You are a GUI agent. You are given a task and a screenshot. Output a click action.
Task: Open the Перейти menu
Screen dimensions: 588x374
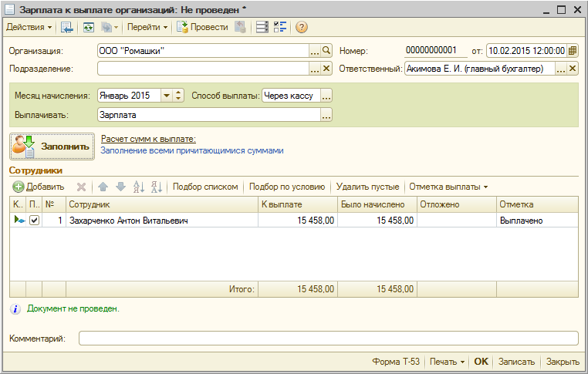(x=148, y=27)
